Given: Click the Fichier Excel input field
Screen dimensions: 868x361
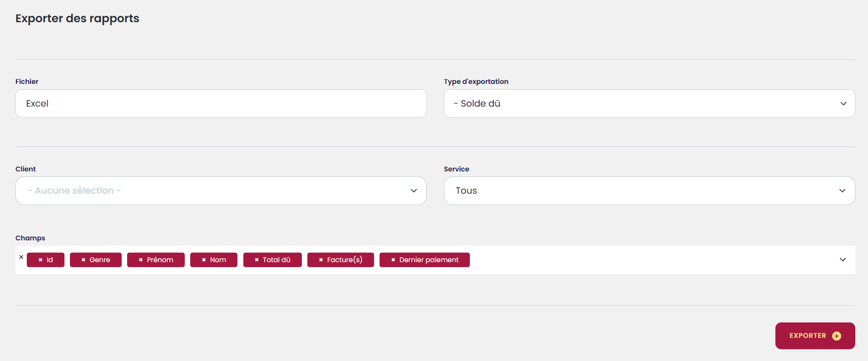Looking at the screenshot, I should (221, 103).
